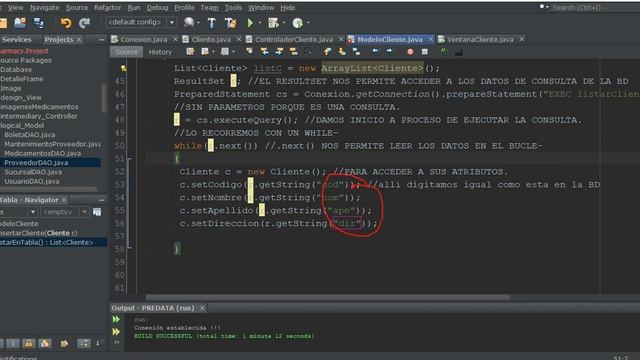640x360 pixels.
Task: Click the Build Project hammer icon
Action: 212,23
